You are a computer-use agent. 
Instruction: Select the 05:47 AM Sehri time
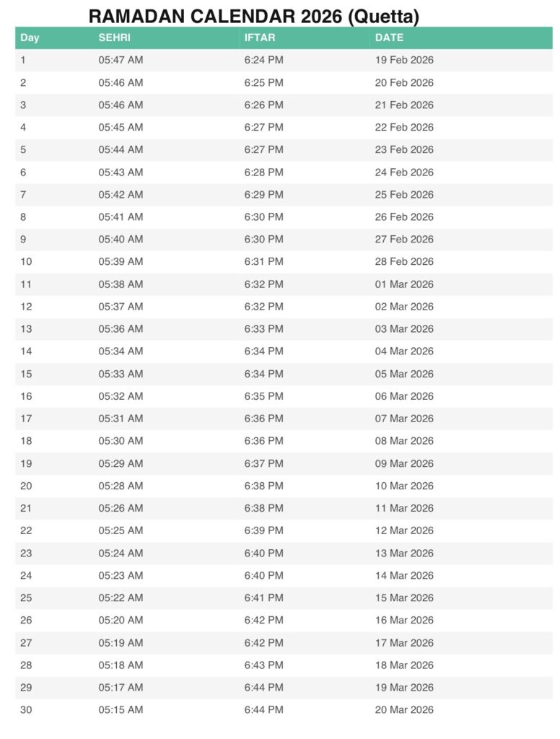tap(121, 60)
